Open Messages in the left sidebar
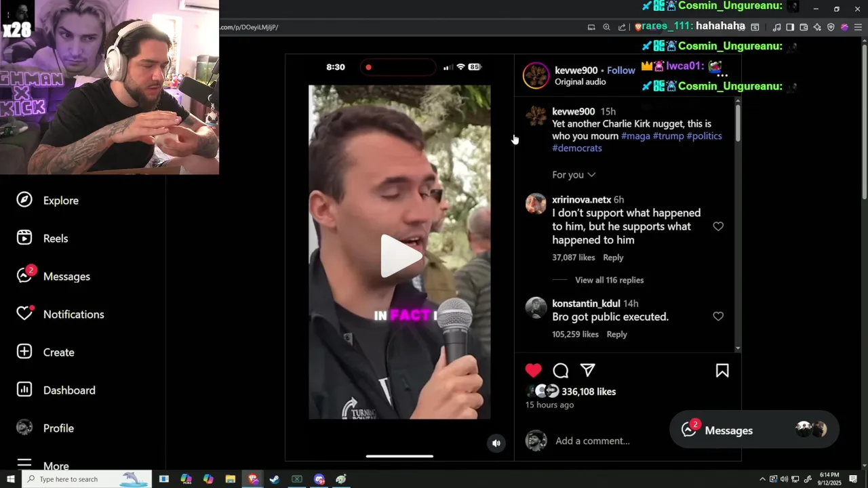The image size is (868, 488). click(53, 277)
